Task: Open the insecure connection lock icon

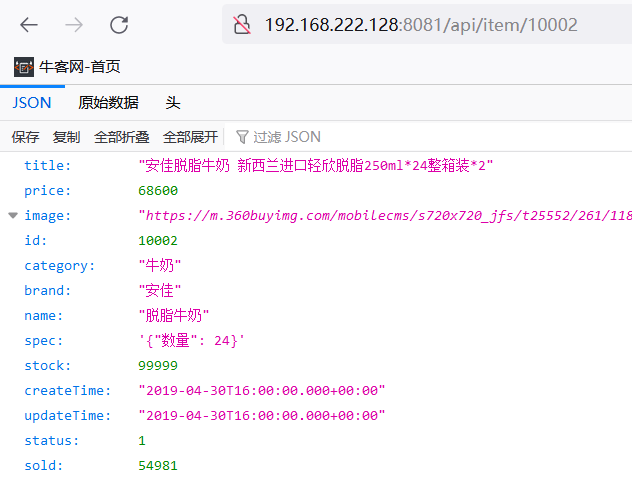Action: click(242, 25)
